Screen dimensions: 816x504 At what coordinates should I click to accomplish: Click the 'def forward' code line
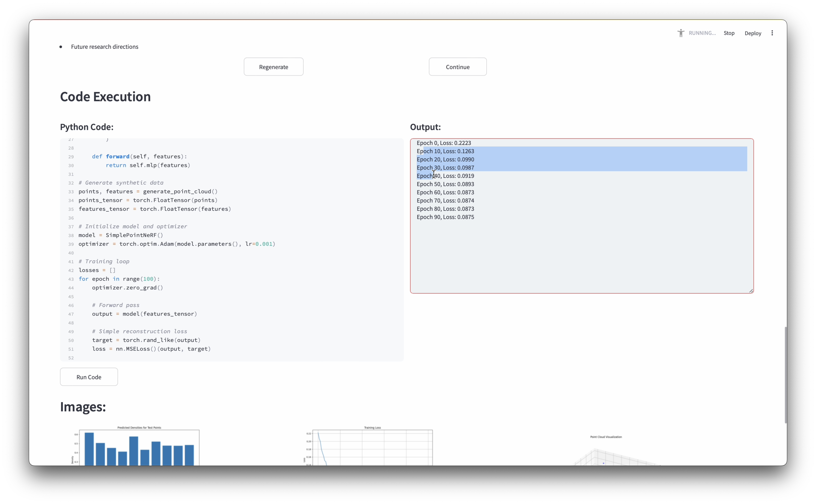[139, 157]
